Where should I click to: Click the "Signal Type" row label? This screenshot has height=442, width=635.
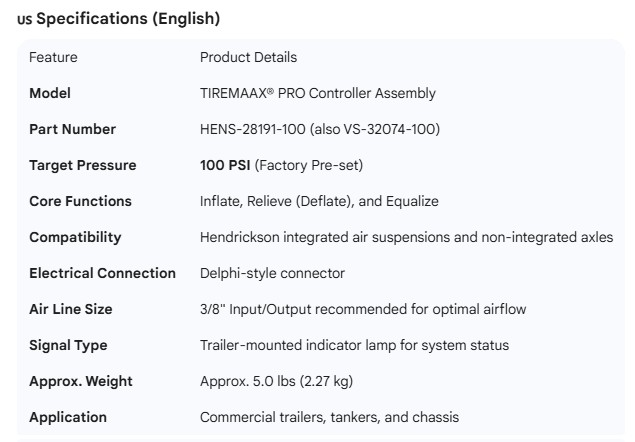click(68, 345)
